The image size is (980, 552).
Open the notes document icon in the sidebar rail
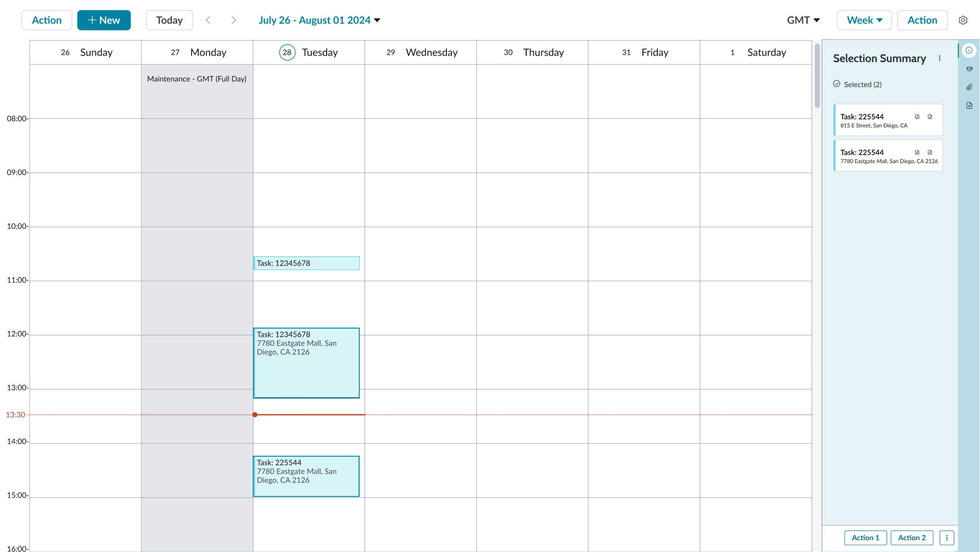(969, 105)
